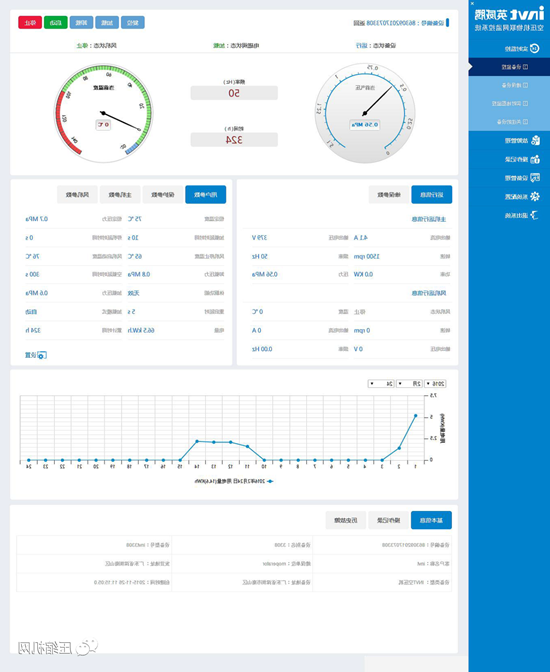Screen dimensions: 550x672
Task: Expand the day 24 dropdown above chart
Action: point(381,384)
